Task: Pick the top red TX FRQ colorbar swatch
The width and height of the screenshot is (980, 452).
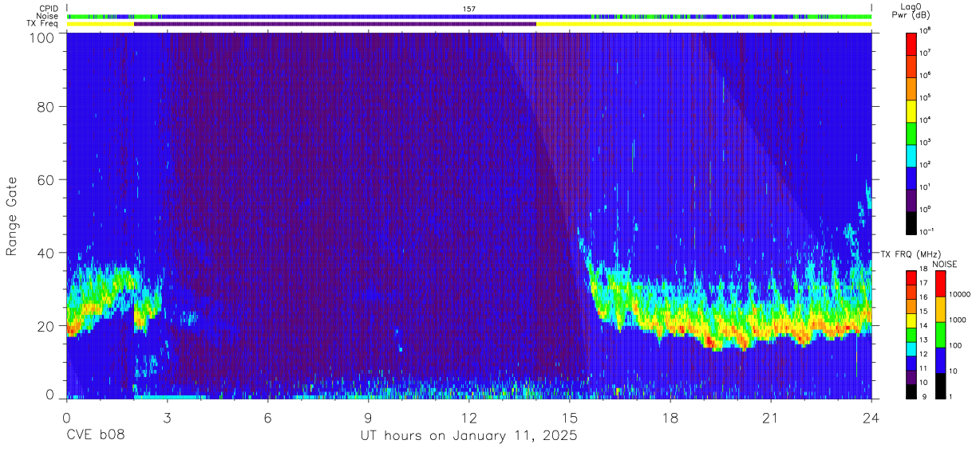Action: tap(912, 278)
